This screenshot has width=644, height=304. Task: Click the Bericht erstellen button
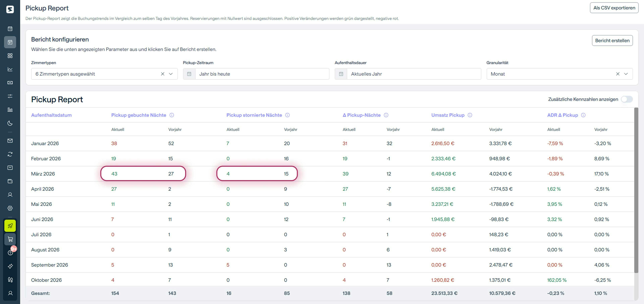click(x=612, y=41)
